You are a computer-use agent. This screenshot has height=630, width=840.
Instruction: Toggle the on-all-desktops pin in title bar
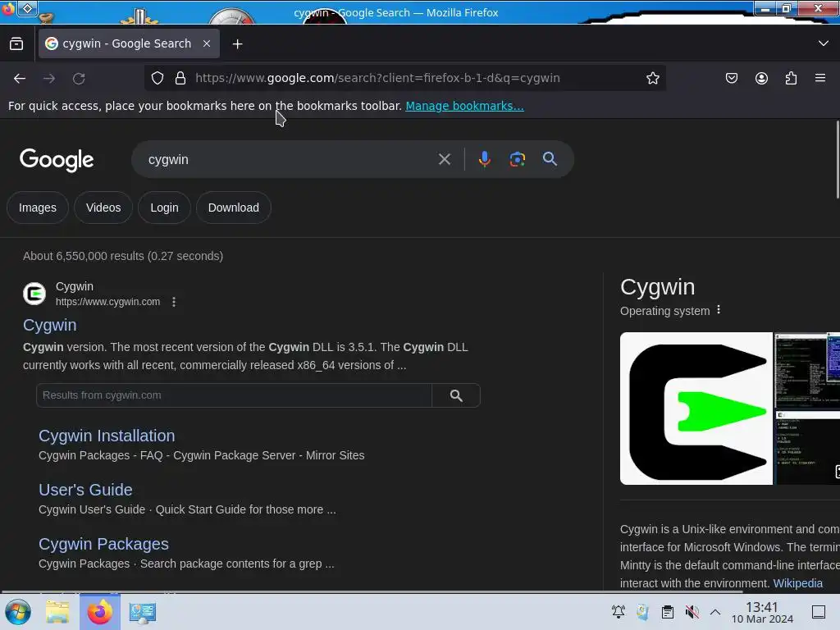pos(27,8)
